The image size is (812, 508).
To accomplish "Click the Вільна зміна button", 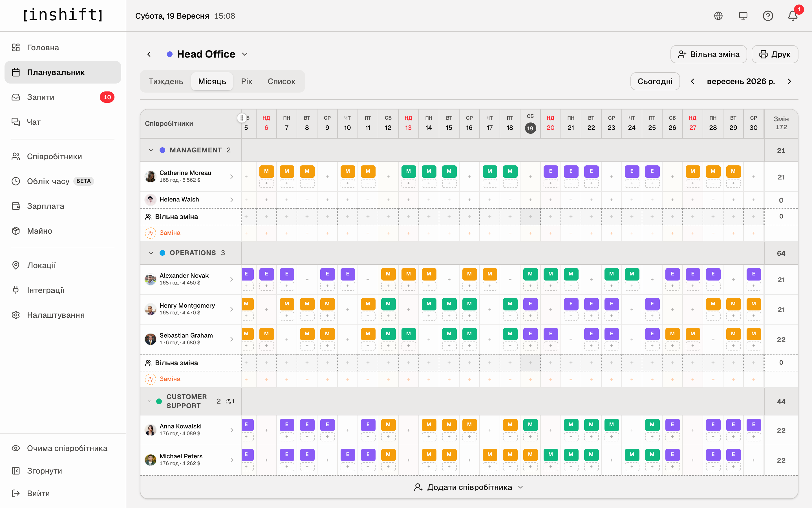I will point(709,54).
